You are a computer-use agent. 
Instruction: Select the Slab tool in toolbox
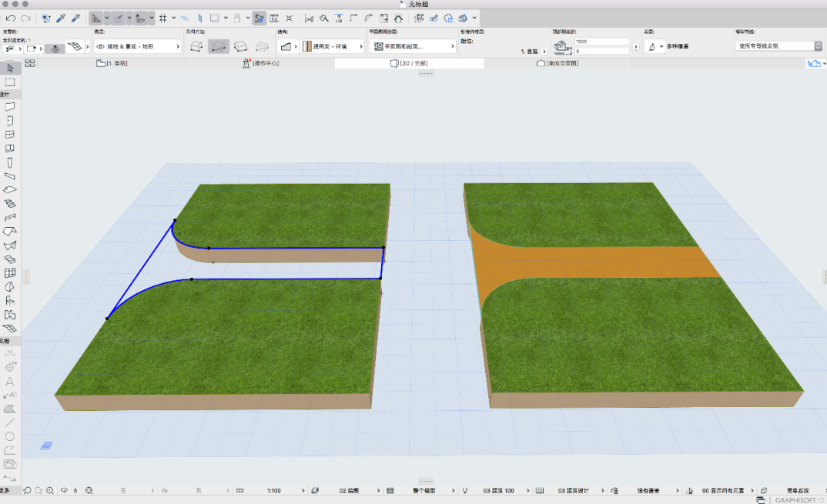tap(10, 190)
